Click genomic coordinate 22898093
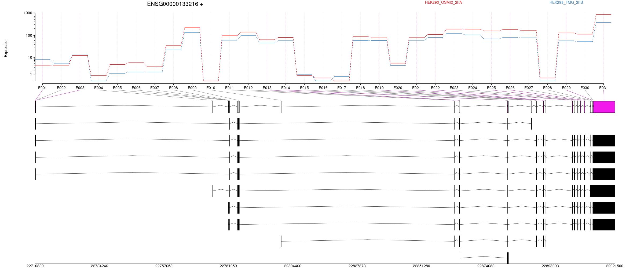This screenshot has width=644, height=271. coord(550,266)
